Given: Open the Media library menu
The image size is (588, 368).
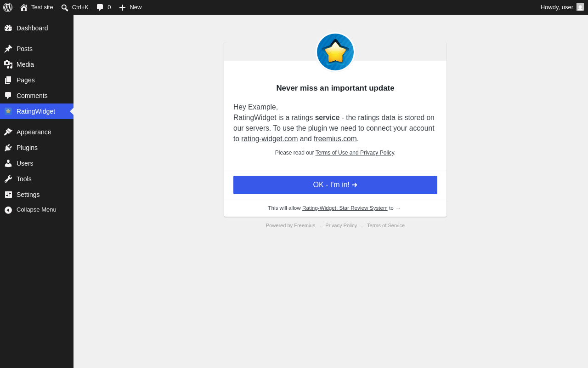Looking at the screenshot, I should 37,64.
